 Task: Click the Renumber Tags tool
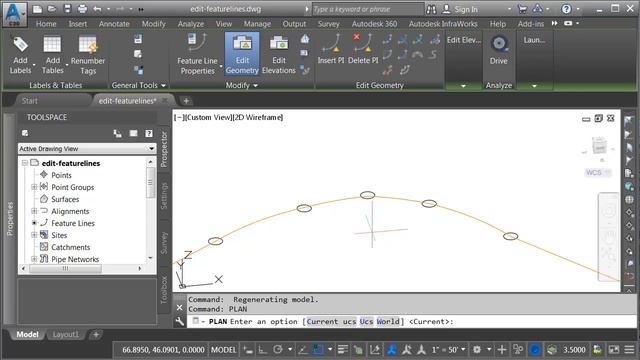pyautogui.click(x=88, y=55)
